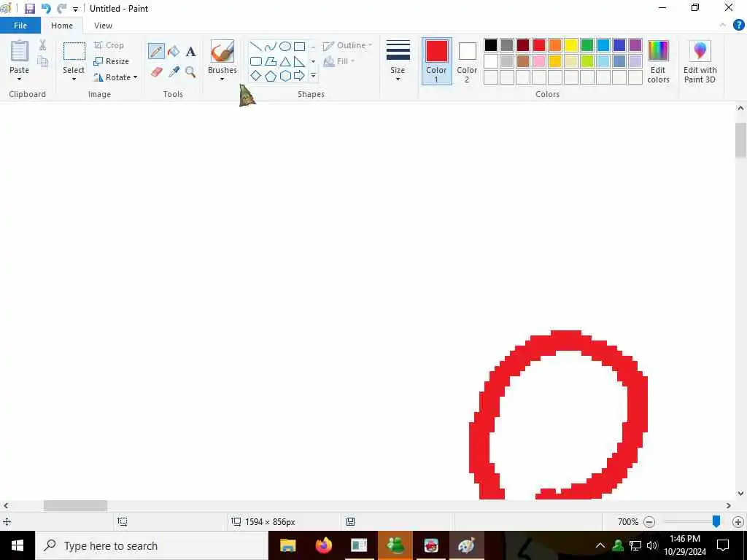Image resolution: width=747 pixels, height=560 pixels.
Task: Choose the Rectangle shape
Action: click(299, 46)
